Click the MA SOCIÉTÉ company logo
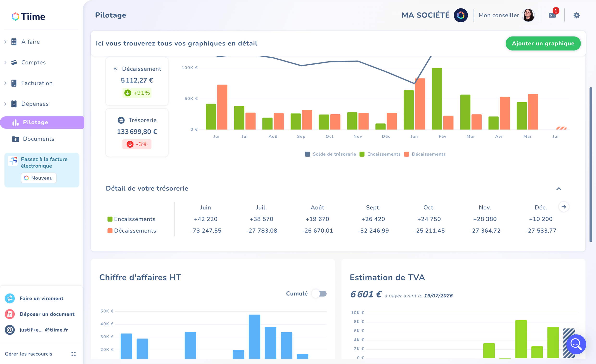This screenshot has width=596, height=364. (x=460, y=15)
